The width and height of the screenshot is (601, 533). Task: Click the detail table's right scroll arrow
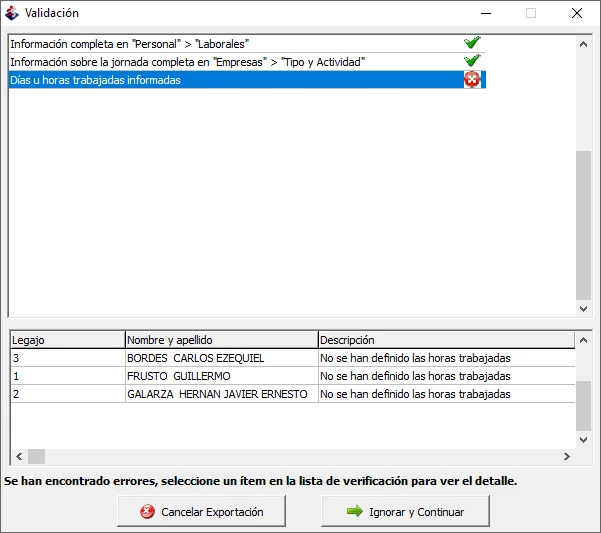[x=567, y=456]
